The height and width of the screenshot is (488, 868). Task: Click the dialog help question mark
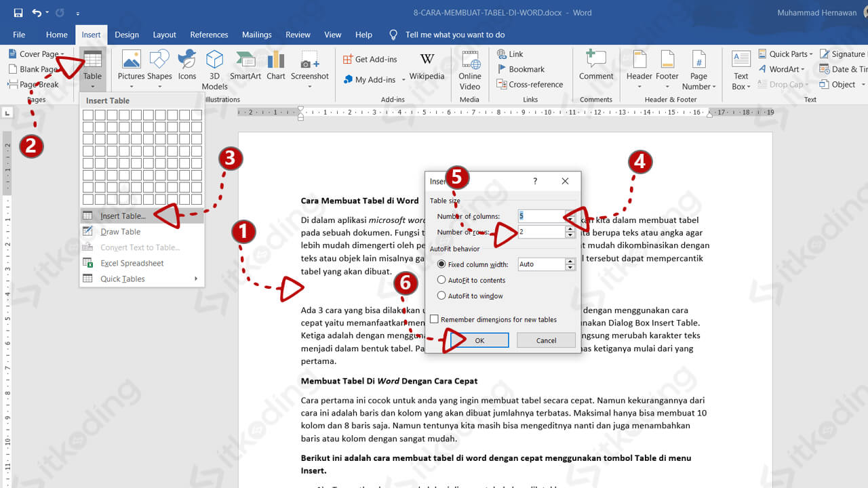click(535, 181)
